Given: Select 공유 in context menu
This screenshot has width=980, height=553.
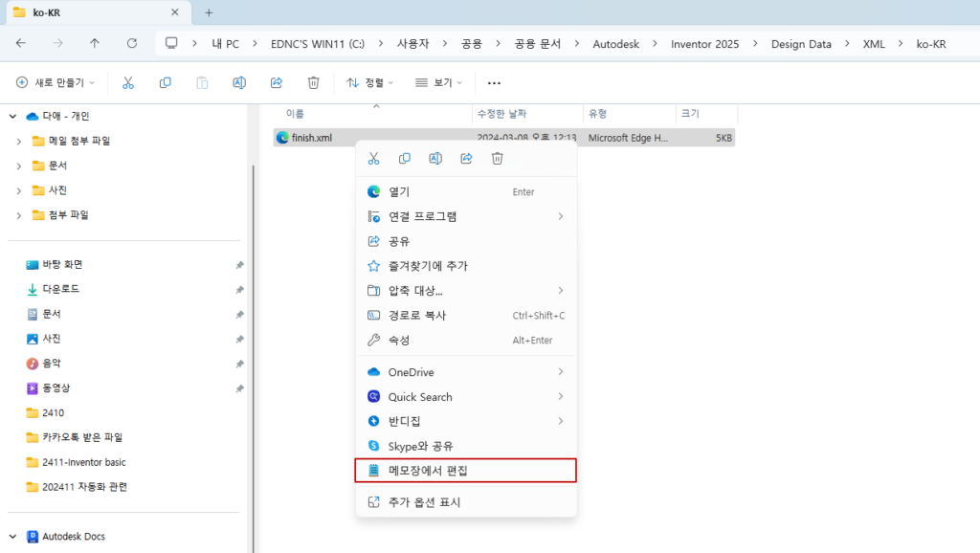Looking at the screenshot, I should click(x=466, y=241).
